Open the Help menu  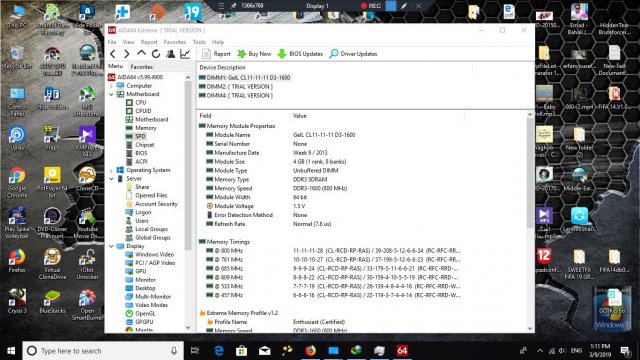coord(218,42)
